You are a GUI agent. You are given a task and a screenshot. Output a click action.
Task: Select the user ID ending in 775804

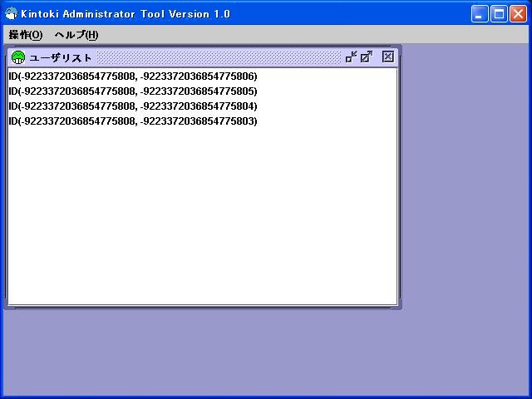[x=133, y=106]
